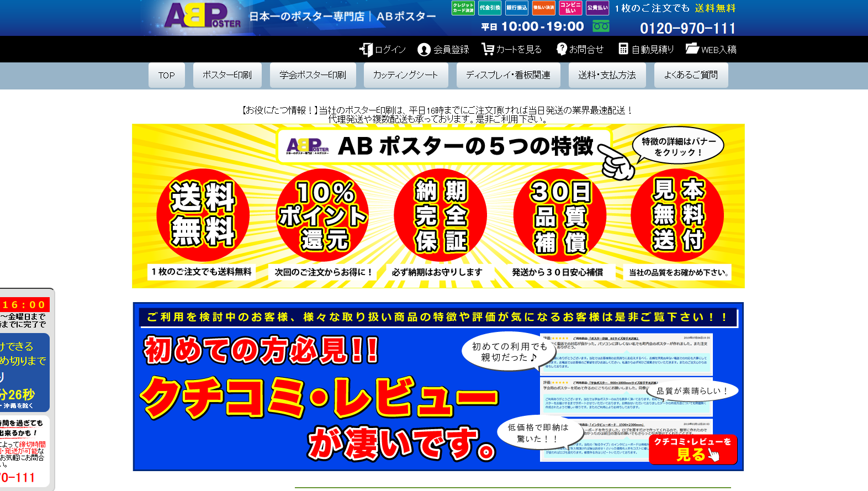The width and height of the screenshot is (868, 491).
Task: Click the calculator auto-estimate icon
Action: tap(623, 49)
